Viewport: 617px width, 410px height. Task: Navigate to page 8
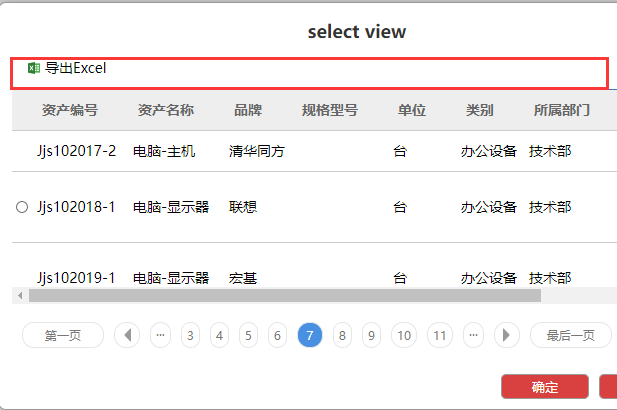pos(342,335)
